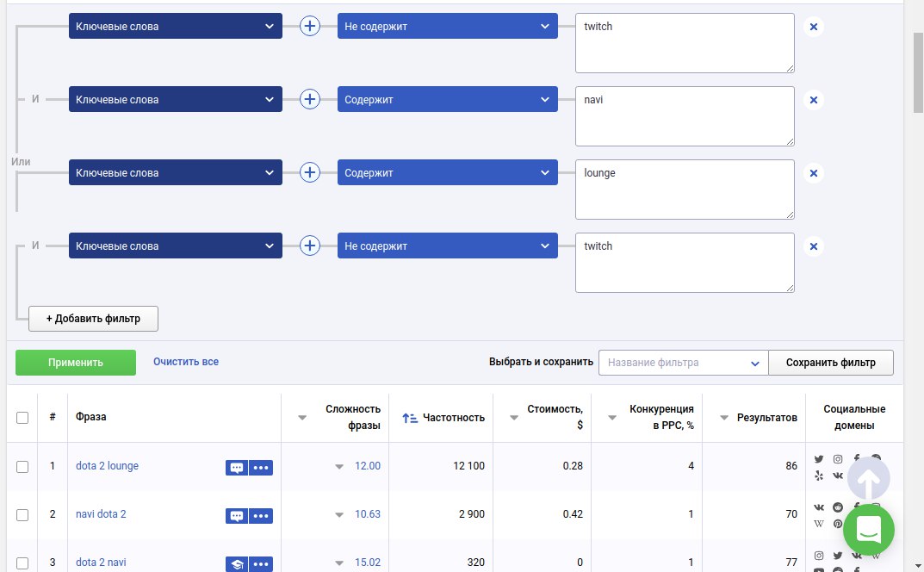Open Конкуренция в PPC column filter arrow
Viewport: 924px width, 572px height.
point(612,418)
